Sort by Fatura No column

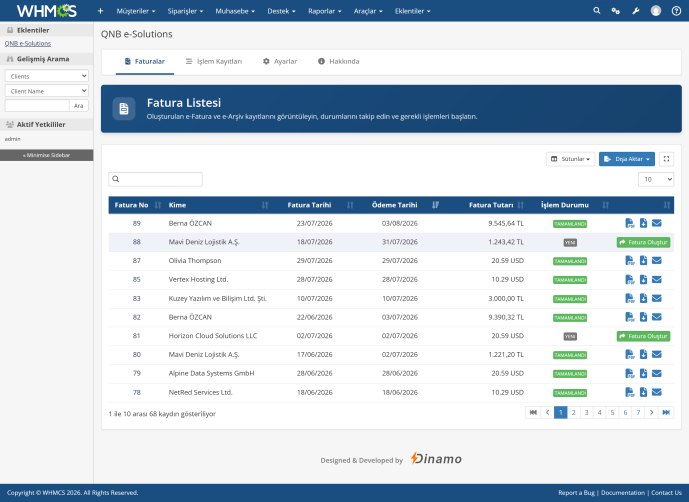point(136,205)
